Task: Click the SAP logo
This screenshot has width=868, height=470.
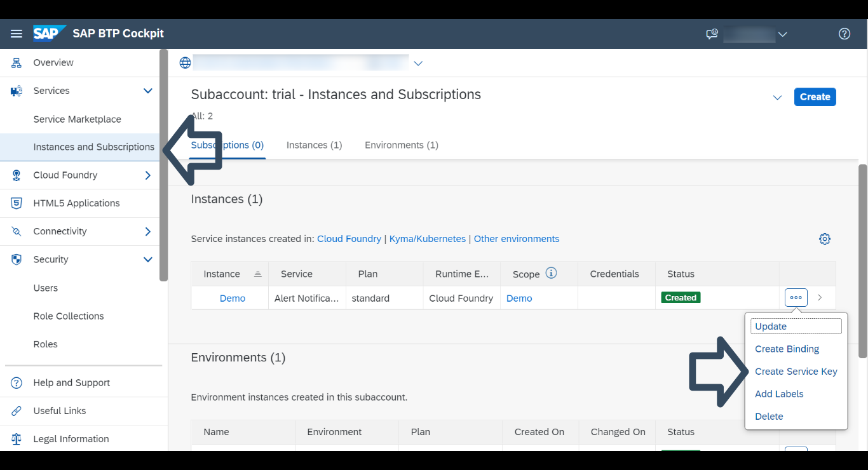Action: (50, 34)
